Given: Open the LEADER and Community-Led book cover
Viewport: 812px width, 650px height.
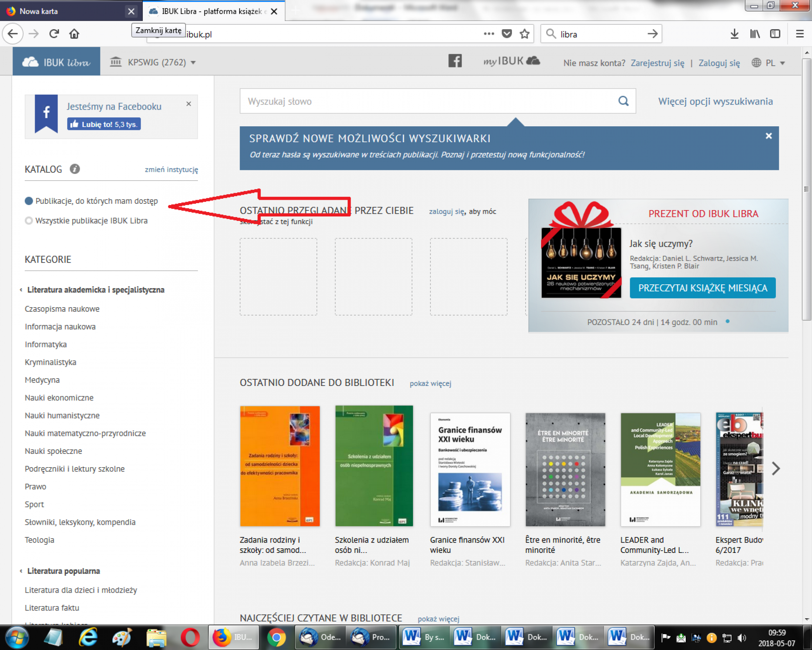Looking at the screenshot, I should pyautogui.click(x=660, y=469).
